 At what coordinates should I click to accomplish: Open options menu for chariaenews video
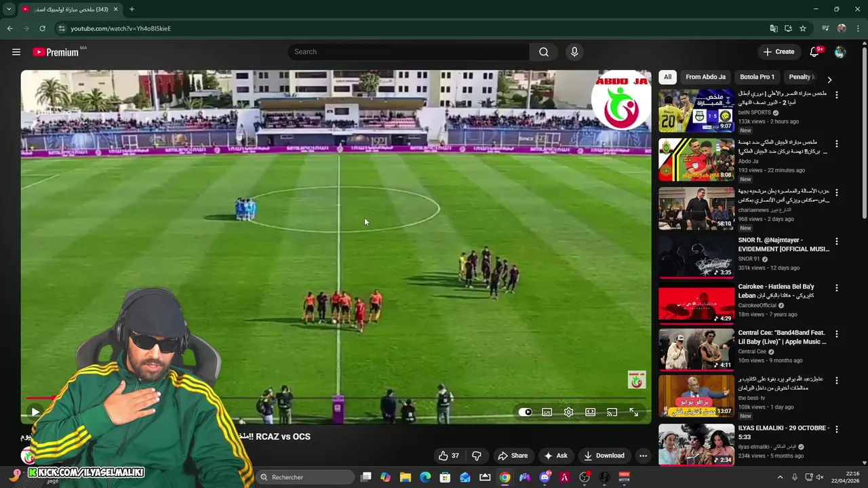coord(836,192)
